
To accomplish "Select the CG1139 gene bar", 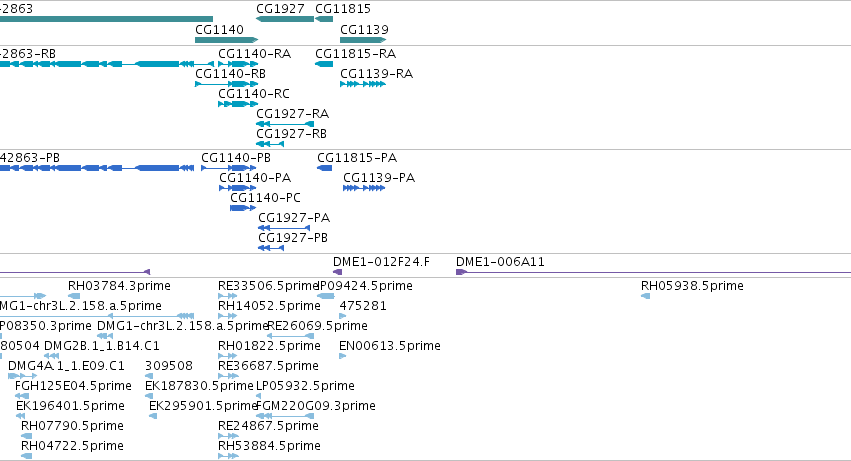I will [363, 40].
